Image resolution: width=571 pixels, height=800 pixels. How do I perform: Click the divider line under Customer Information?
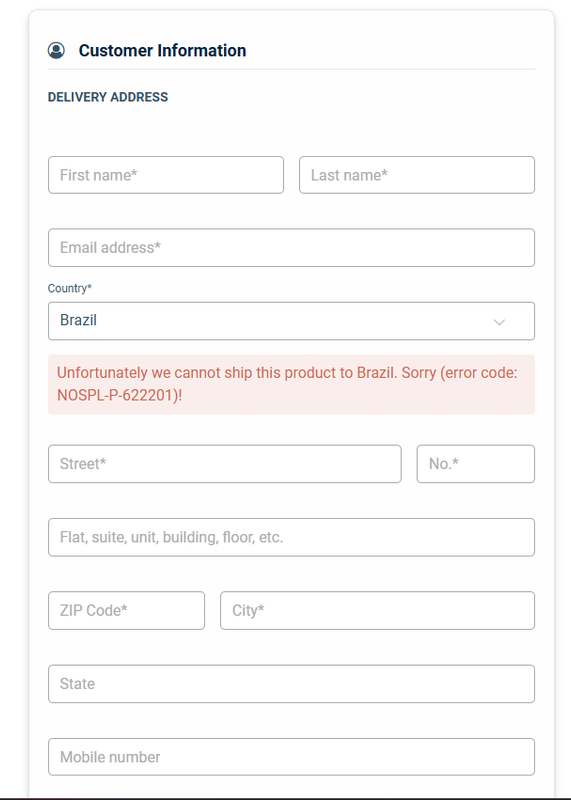coord(291,69)
